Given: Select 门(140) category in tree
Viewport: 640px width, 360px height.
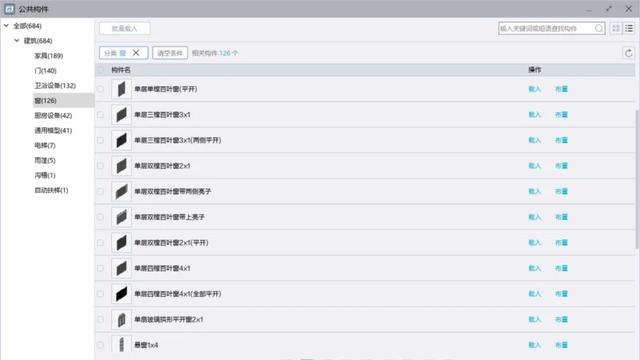Looking at the screenshot, I should click(x=45, y=71).
